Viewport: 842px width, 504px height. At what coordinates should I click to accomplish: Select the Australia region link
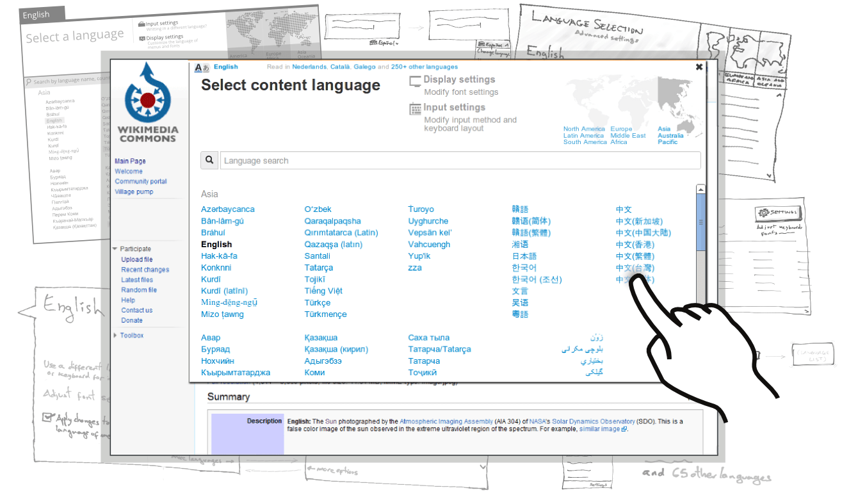coord(670,135)
